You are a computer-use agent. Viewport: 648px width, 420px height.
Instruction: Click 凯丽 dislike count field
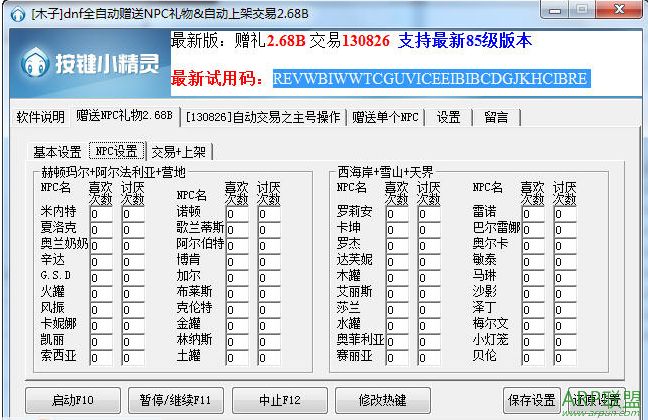133,342
